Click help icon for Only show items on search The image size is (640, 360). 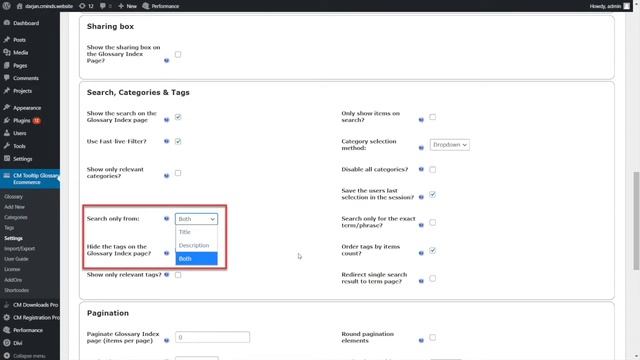[421, 120]
